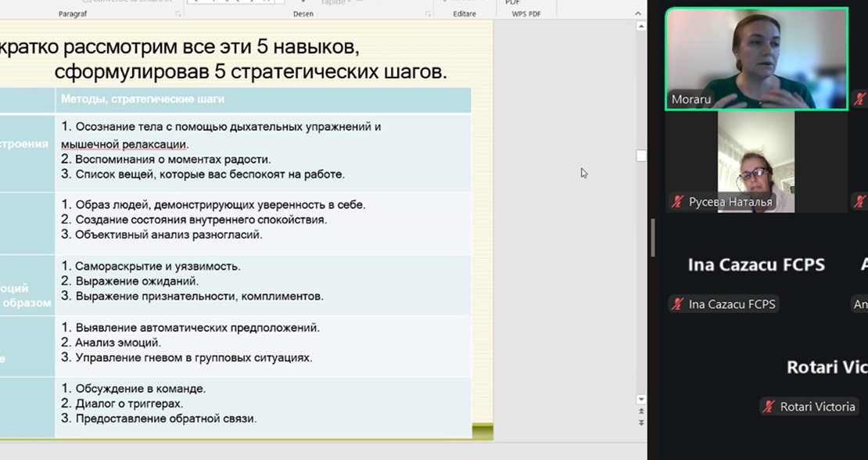Image resolution: width=868 pixels, height=460 pixels.
Task: Open Paragraf dialog launcher in ribbon
Action: point(178,14)
